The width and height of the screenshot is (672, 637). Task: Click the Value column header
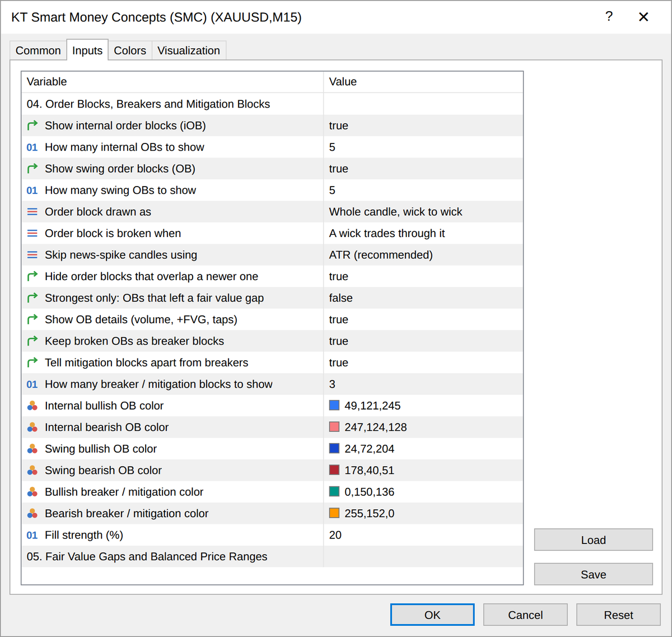[423, 82]
